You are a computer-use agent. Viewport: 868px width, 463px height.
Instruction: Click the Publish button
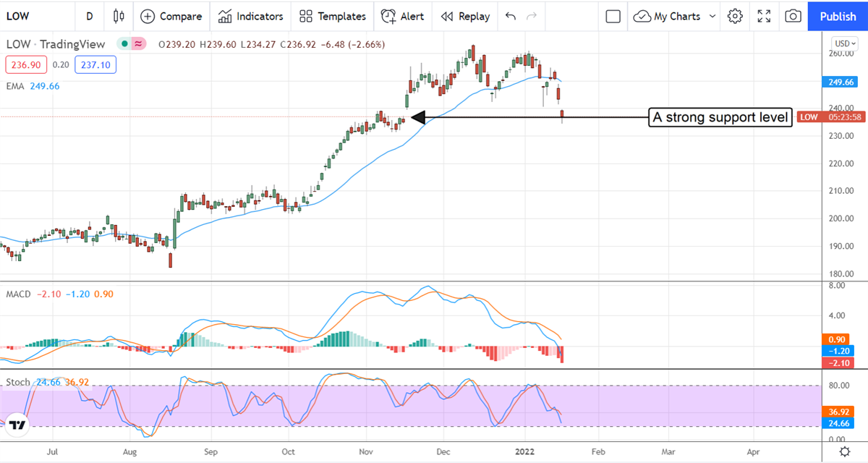(838, 16)
